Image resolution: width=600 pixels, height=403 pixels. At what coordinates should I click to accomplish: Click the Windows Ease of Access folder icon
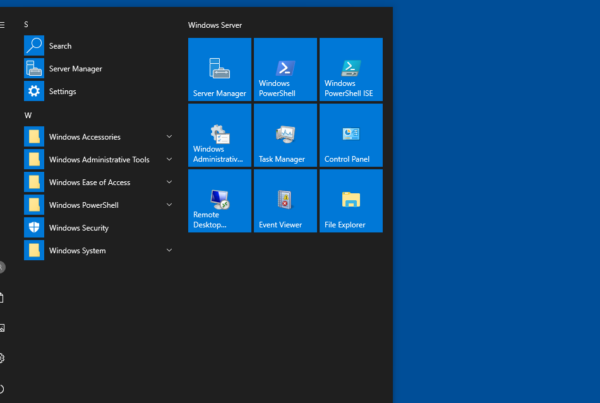(x=34, y=182)
